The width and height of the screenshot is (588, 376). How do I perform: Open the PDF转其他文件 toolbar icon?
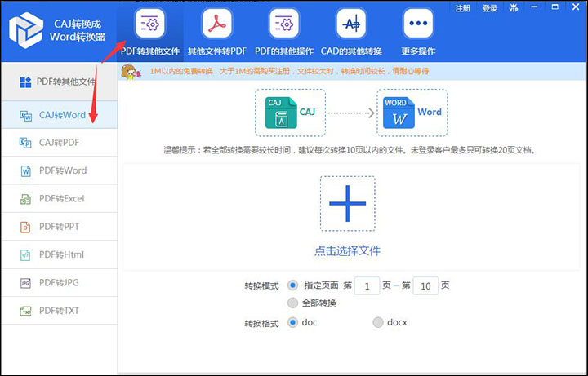pos(149,24)
